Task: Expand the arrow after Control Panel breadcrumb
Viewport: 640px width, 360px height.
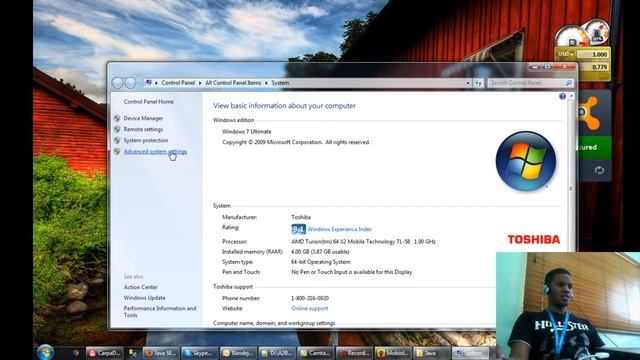Action: [x=200, y=83]
